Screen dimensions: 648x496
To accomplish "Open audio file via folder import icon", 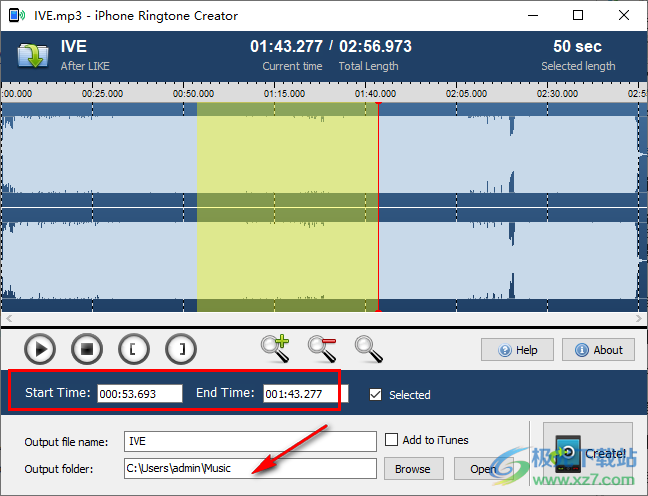I will [33, 55].
